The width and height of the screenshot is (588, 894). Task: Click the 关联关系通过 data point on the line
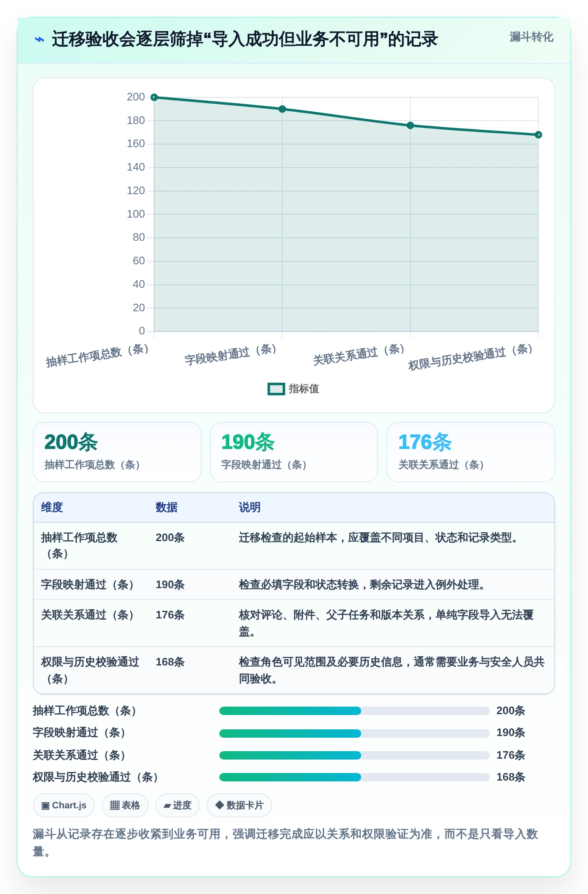410,126
